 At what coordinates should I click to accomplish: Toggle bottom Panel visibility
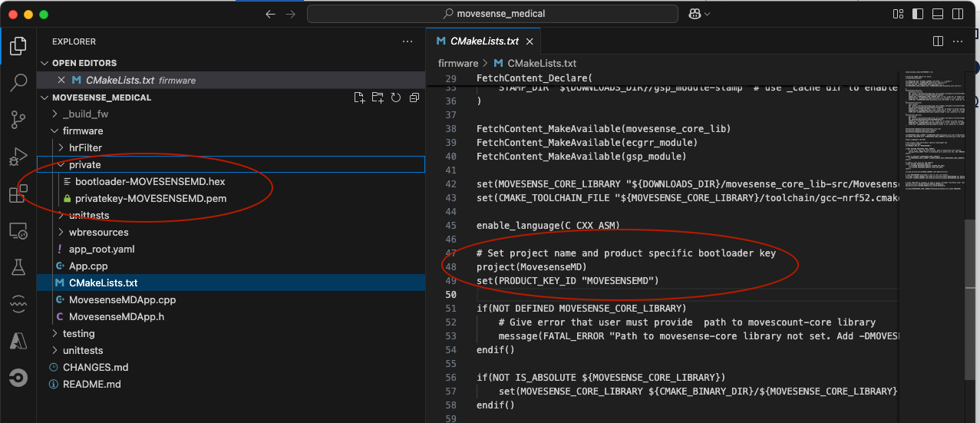tap(939, 14)
